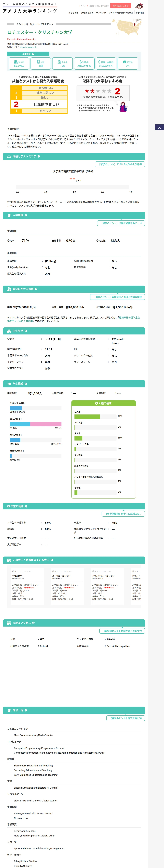Open ランキング menu item
The image size is (164, 868).
click(x=101, y=13)
